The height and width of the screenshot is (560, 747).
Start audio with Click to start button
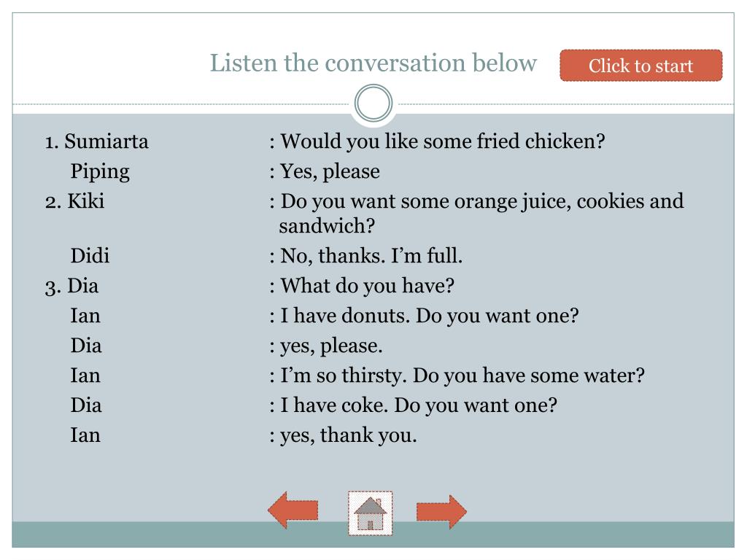click(640, 65)
